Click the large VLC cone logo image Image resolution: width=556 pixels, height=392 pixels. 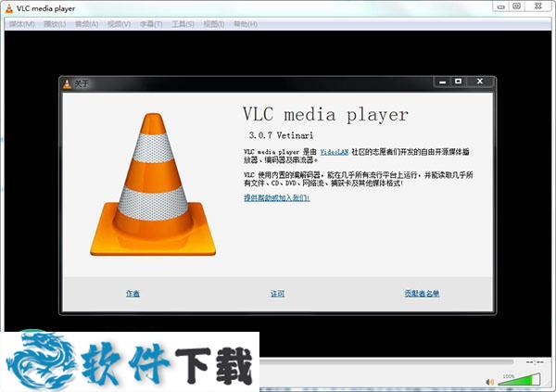[153, 184]
